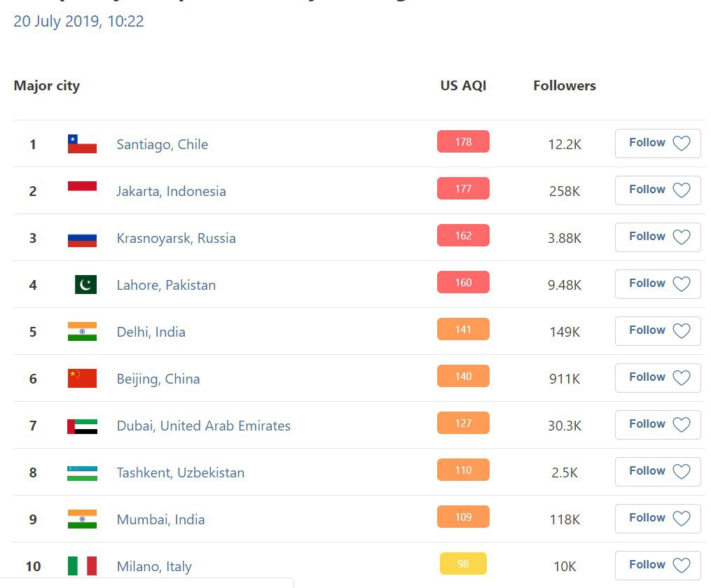711x588 pixels.
Task: Open the Jakarta, Indonesia city link
Action: click(171, 191)
